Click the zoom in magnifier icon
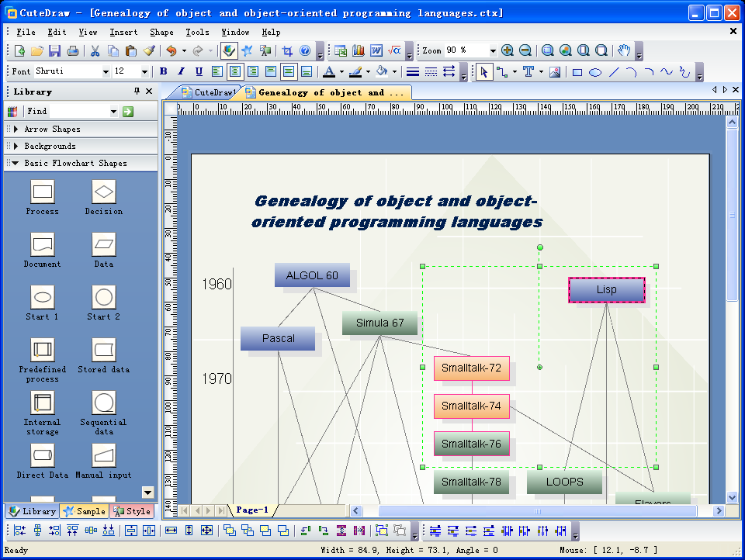Image resolution: width=745 pixels, height=560 pixels. (x=508, y=50)
